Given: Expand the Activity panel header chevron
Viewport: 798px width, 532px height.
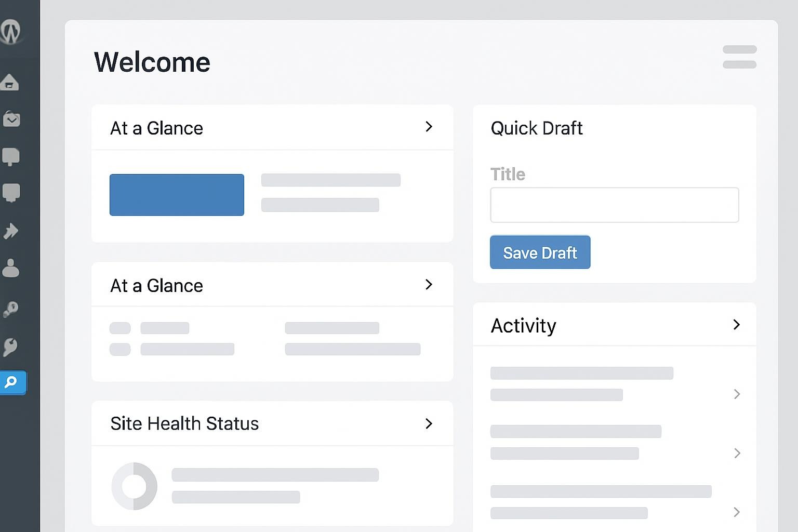Looking at the screenshot, I should pos(736,325).
